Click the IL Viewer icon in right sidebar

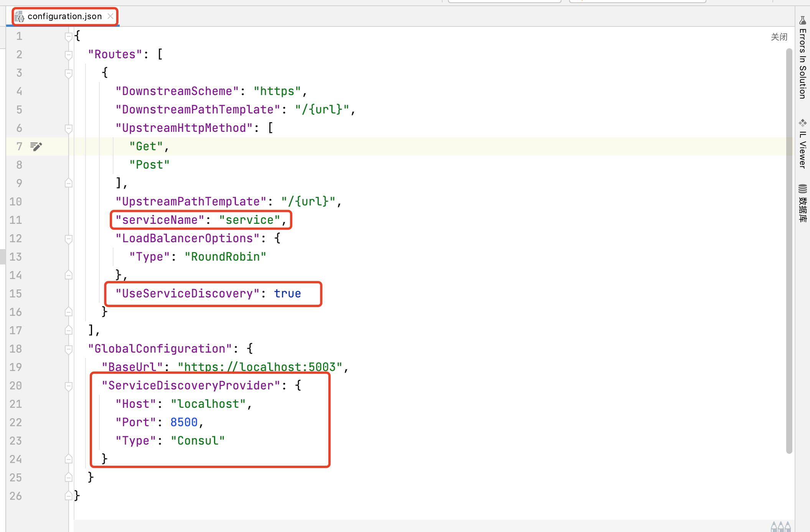pyautogui.click(x=802, y=123)
